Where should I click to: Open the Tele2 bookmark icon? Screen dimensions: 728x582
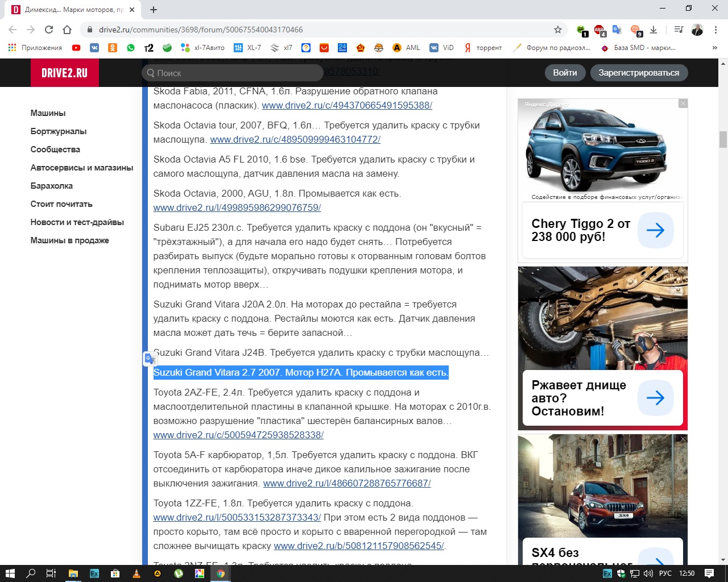click(x=149, y=48)
